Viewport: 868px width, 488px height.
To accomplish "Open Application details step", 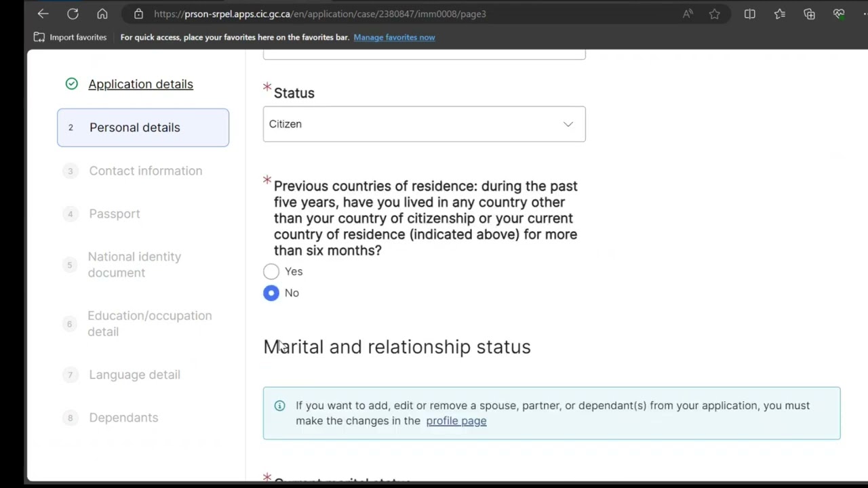I will tap(140, 84).
